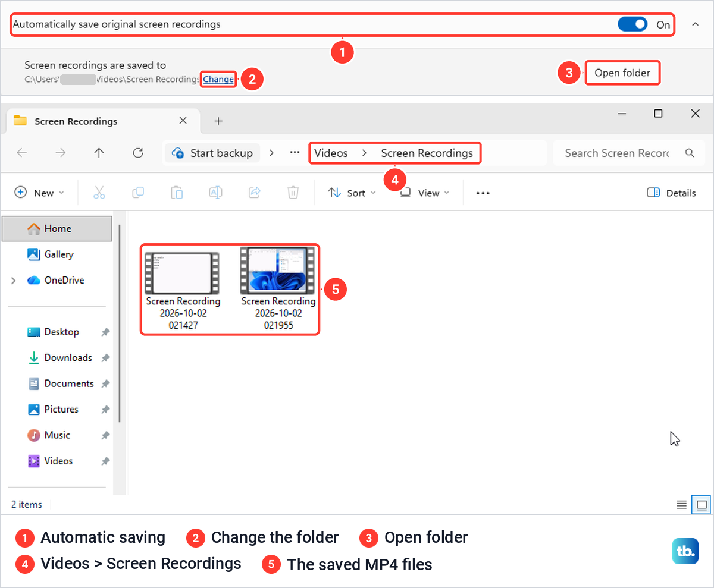Click the Start backup button
The height and width of the screenshot is (588, 714).
pyautogui.click(x=212, y=153)
